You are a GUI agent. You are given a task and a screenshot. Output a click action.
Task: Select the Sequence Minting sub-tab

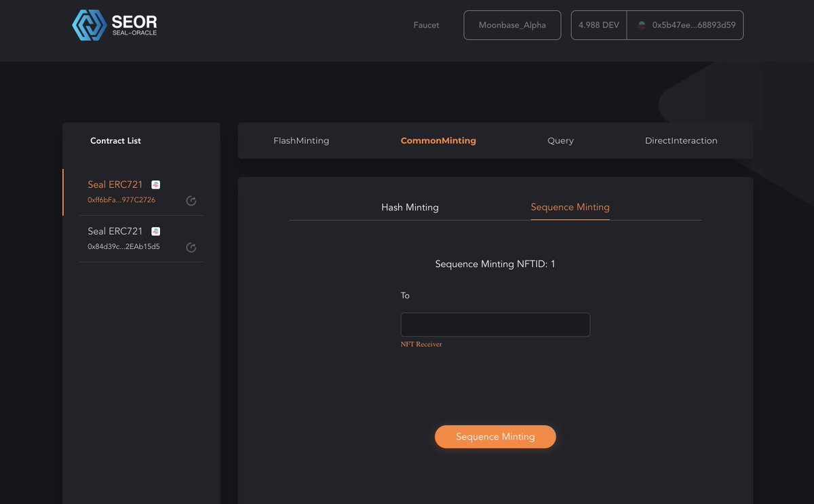click(570, 207)
